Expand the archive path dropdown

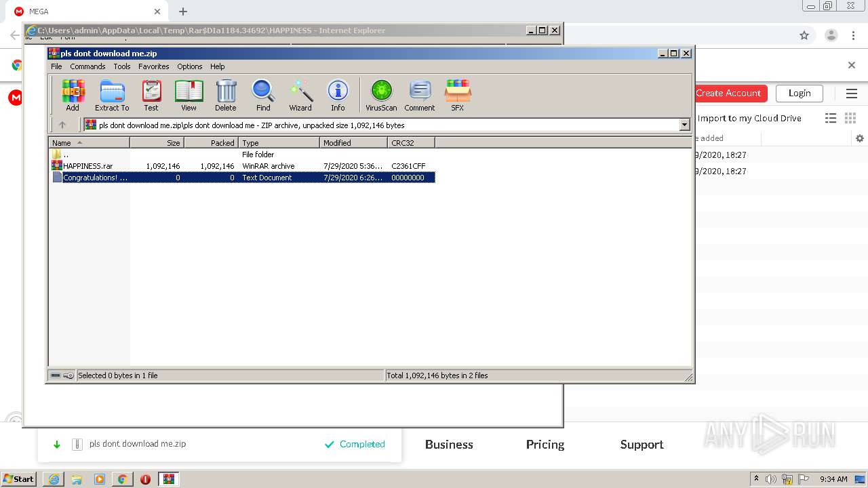point(685,125)
